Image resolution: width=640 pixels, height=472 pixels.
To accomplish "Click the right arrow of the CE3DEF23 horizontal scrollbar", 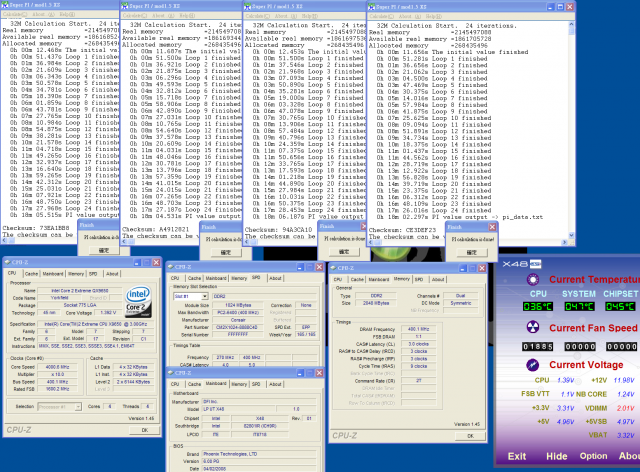I will coord(564,243).
